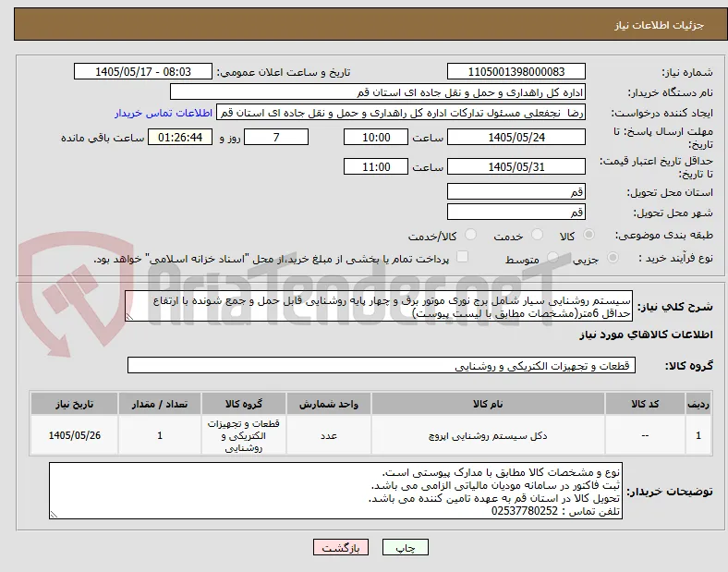This screenshot has width=728, height=572.
Task: Click the request creator field
Action: coord(401,113)
